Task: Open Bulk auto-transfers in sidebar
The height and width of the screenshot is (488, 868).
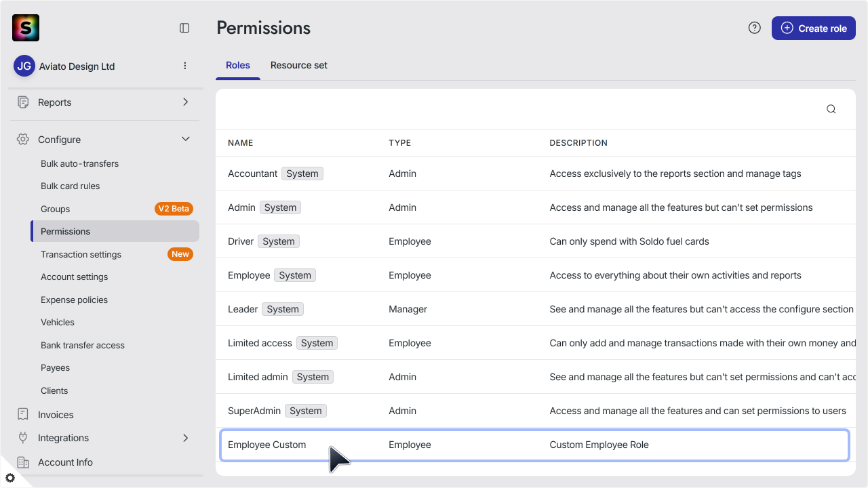Action: click(79, 163)
